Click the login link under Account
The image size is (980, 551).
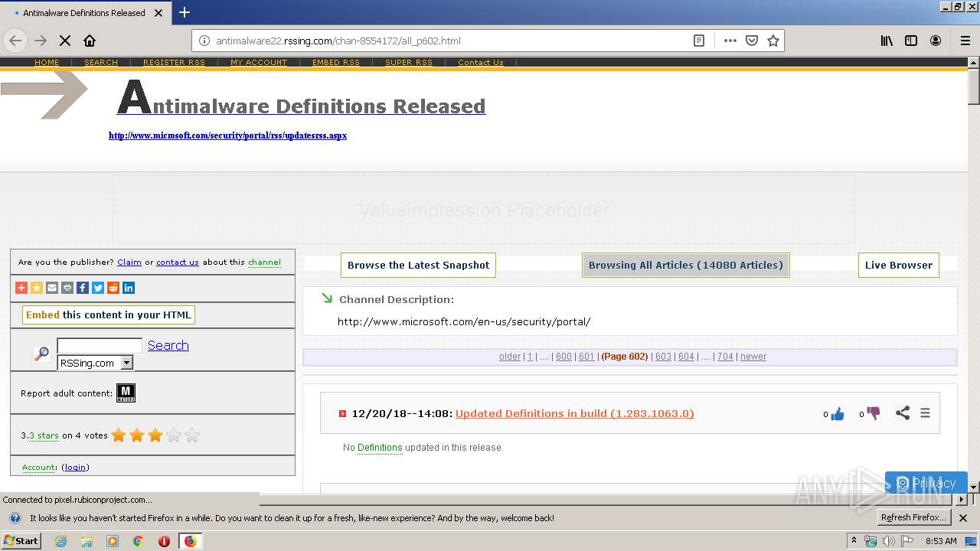click(x=75, y=467)
